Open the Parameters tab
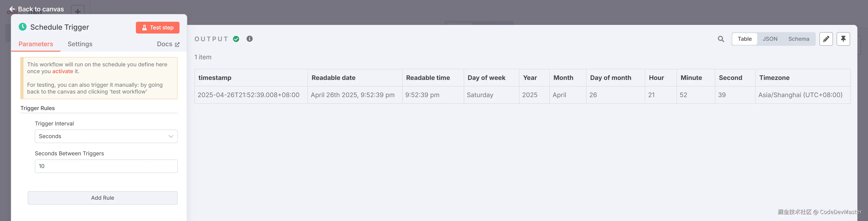868x221 pixels. 36,44
